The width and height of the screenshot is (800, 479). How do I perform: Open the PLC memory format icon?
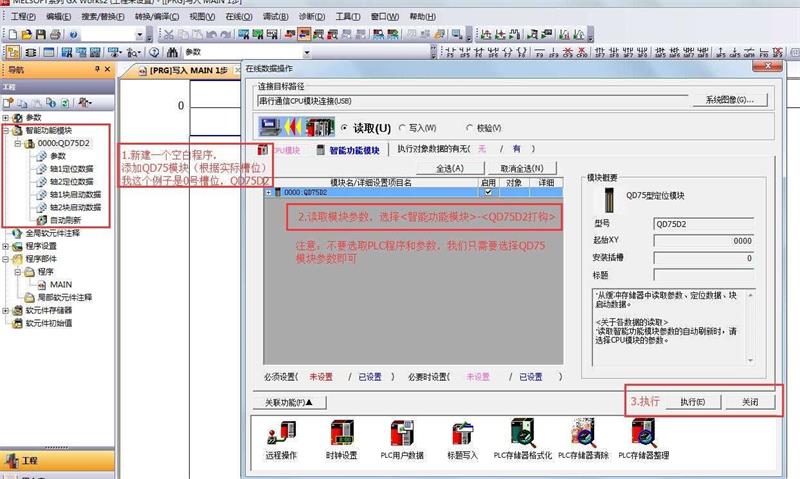coord(523,433)
